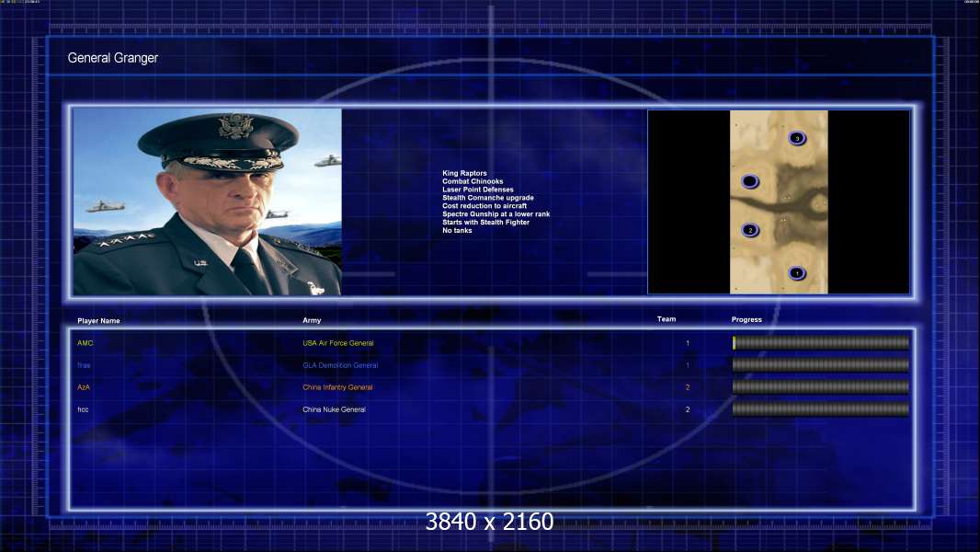
Task: Click team number in the hcc row
Action: [x=688, y=409]
